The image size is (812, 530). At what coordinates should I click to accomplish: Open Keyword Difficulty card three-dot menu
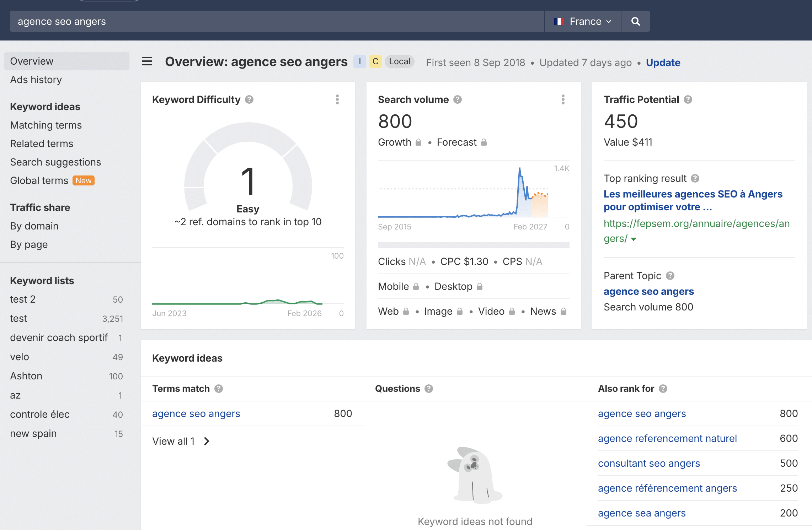[337, 99]
